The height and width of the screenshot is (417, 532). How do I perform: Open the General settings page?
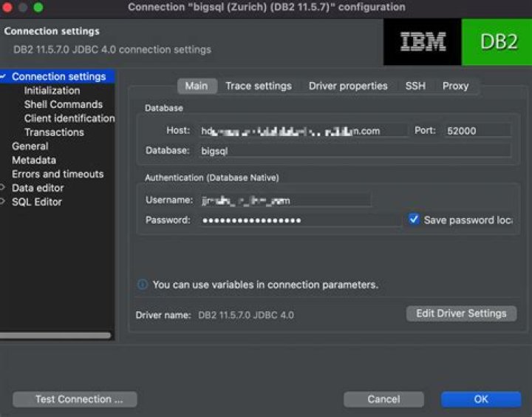(x=30, y=146)
